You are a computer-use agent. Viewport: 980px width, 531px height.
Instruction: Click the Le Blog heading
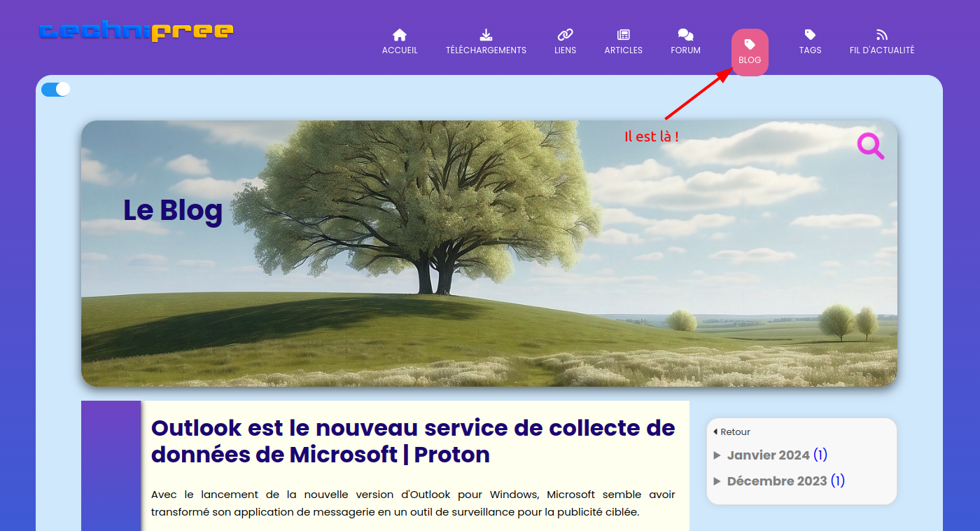173,210
